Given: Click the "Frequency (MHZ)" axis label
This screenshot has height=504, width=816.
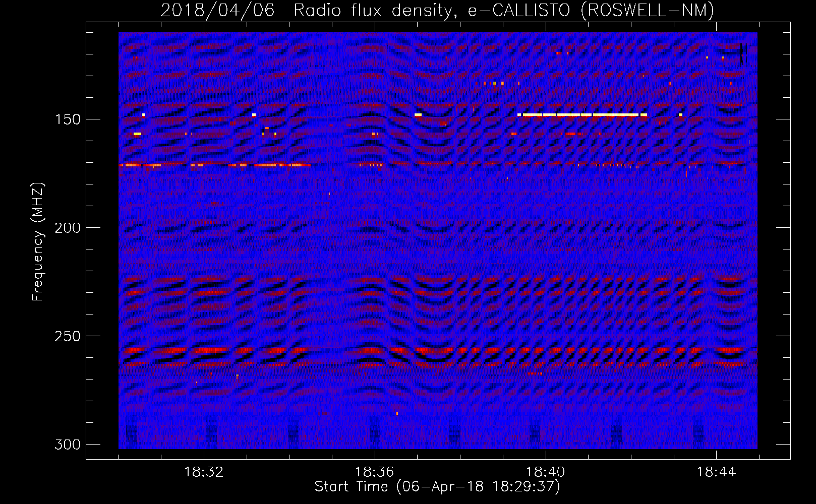Looking at the screenshot, I should [38, 242].
